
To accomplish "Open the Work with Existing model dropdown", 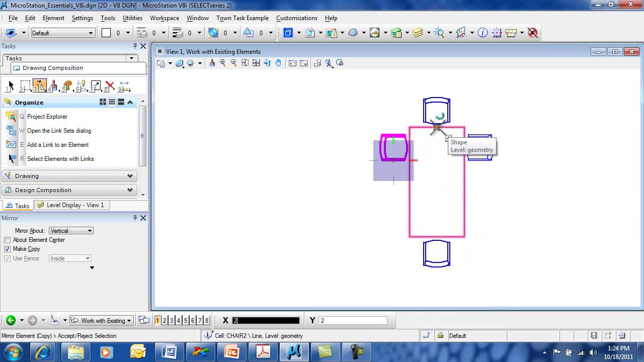I will click(x=101, y=320).
